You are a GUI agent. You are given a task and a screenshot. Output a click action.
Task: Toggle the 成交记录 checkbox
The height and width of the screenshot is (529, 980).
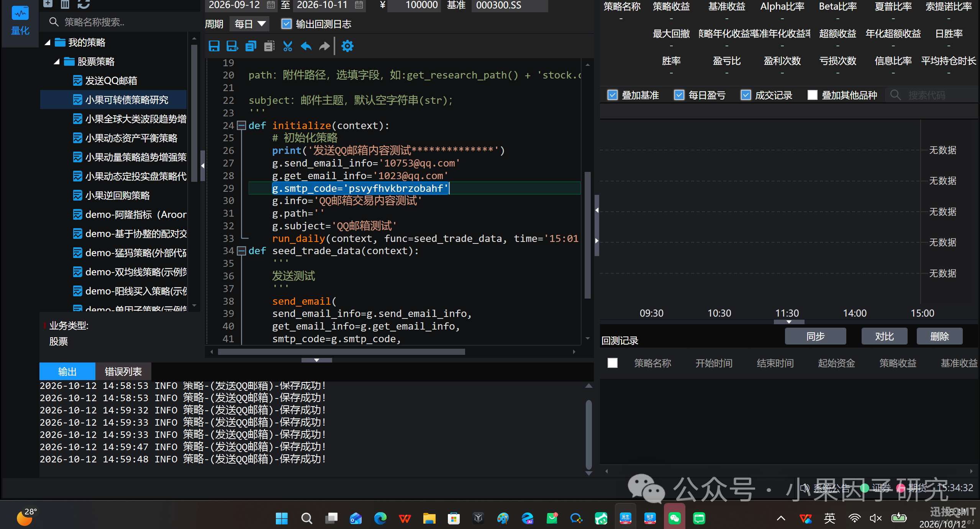pos(746,95)
